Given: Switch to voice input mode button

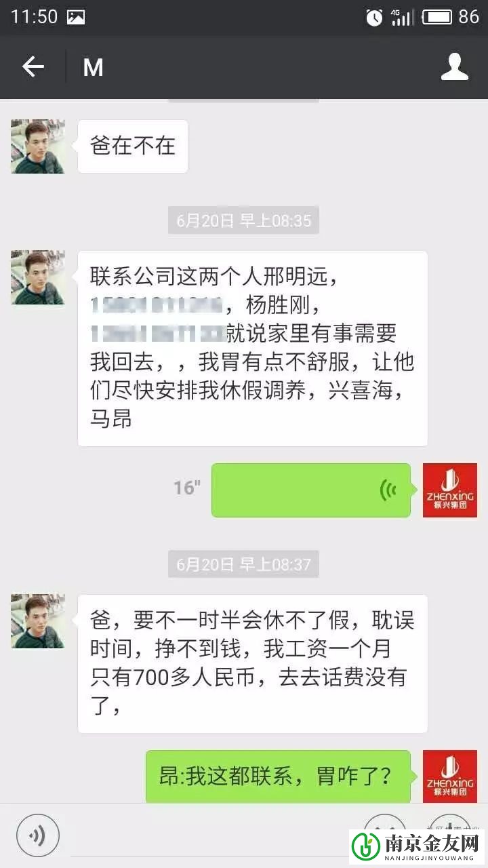Looking at the screenshot, I should 38,835.
